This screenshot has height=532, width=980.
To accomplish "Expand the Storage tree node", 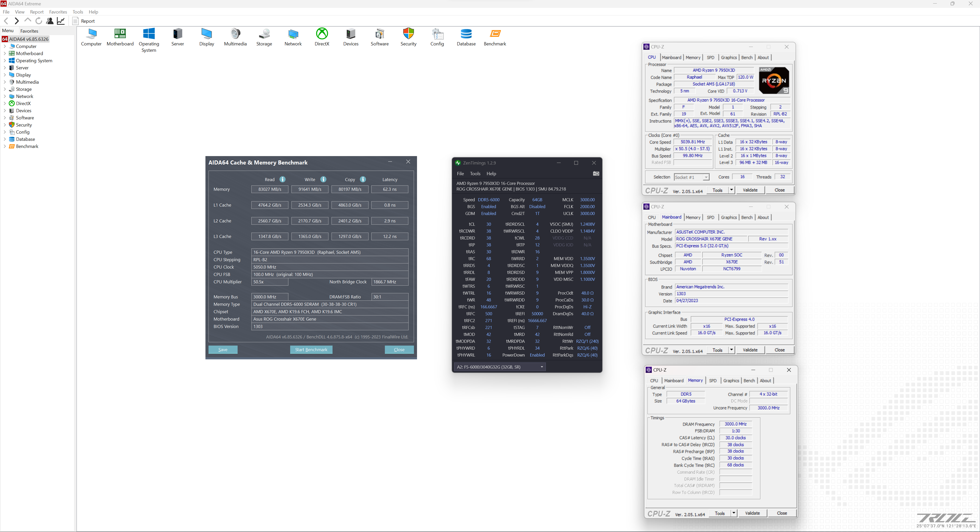I will [5, 89].
